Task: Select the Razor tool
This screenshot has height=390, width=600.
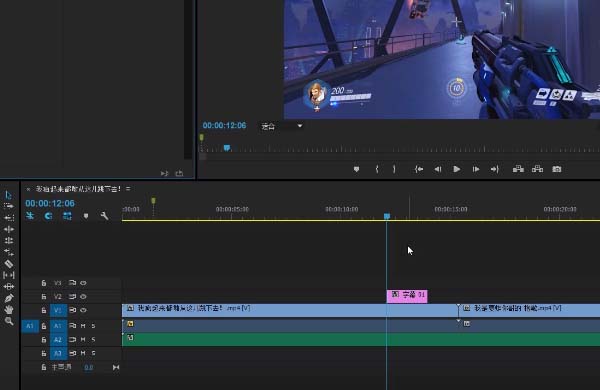Action: 9,264
